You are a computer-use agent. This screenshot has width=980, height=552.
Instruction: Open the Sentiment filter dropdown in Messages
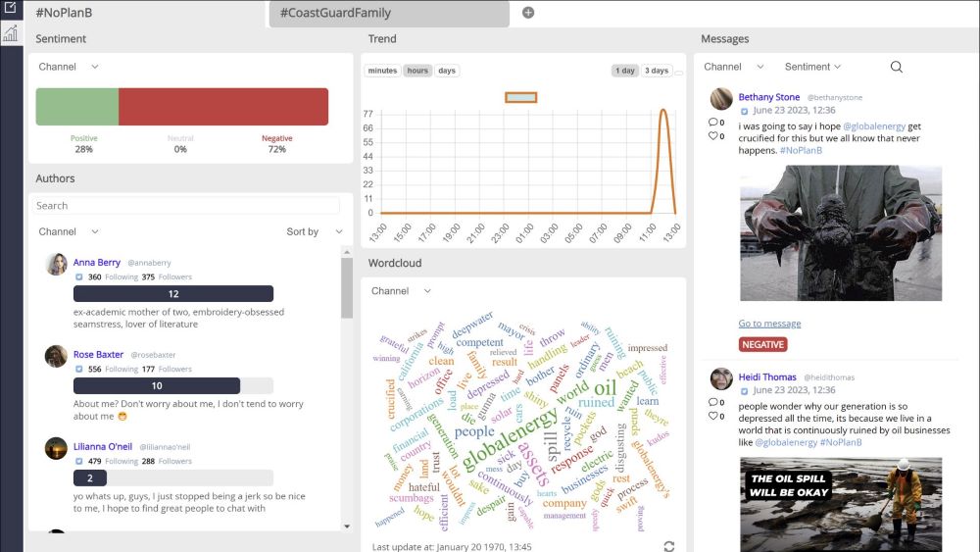point(812,67)
